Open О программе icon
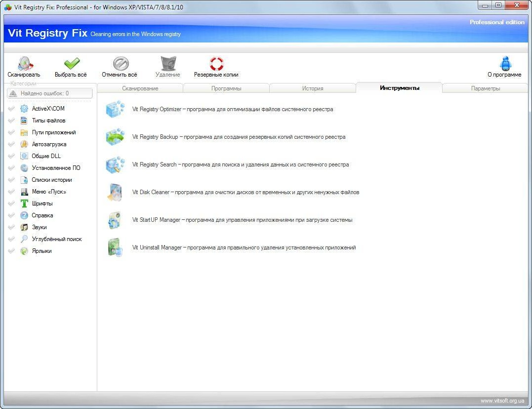Viewport: 532px width, 409px height. click(505, 63)
